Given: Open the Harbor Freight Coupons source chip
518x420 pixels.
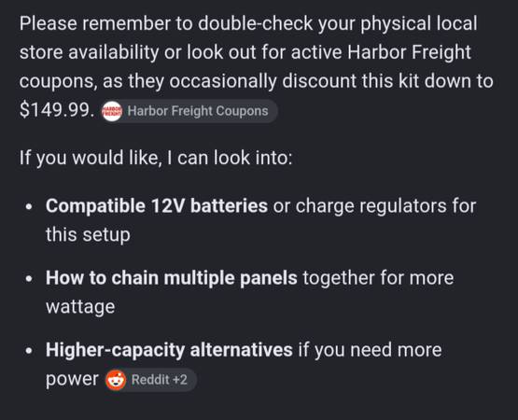Looking at the screenshot, I should [189, 111].
